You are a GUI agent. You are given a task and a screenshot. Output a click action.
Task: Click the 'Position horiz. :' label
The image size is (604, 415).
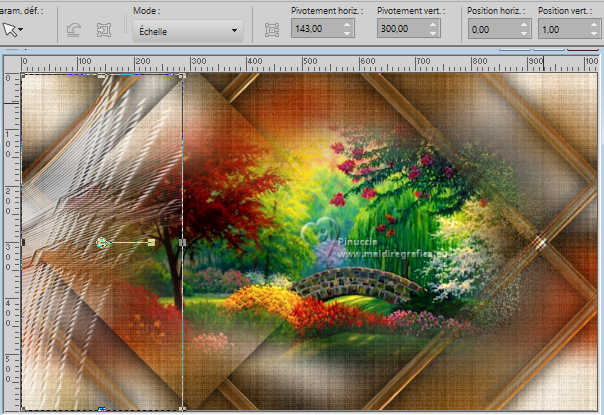pos(496,11)
